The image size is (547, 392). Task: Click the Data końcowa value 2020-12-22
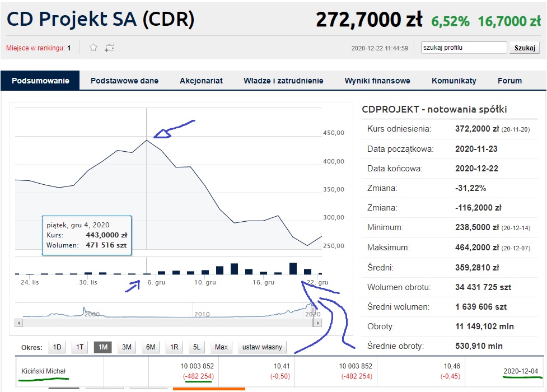[x=476, y=168]
